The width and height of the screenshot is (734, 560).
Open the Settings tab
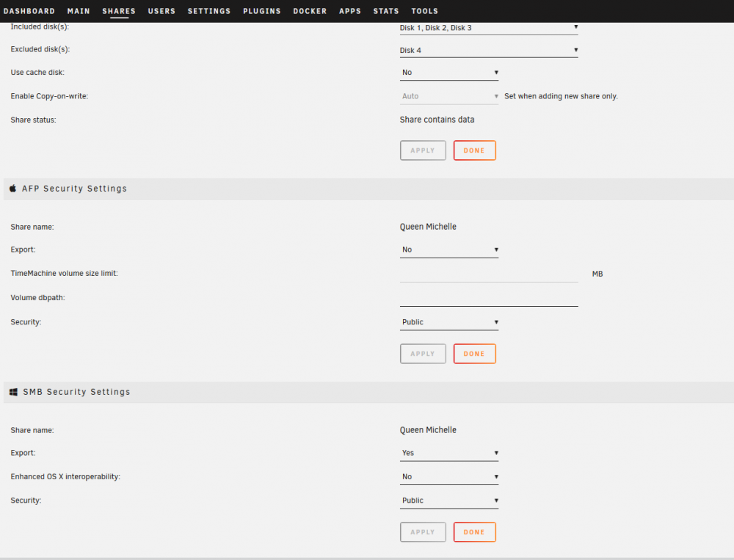click(209, 11)
